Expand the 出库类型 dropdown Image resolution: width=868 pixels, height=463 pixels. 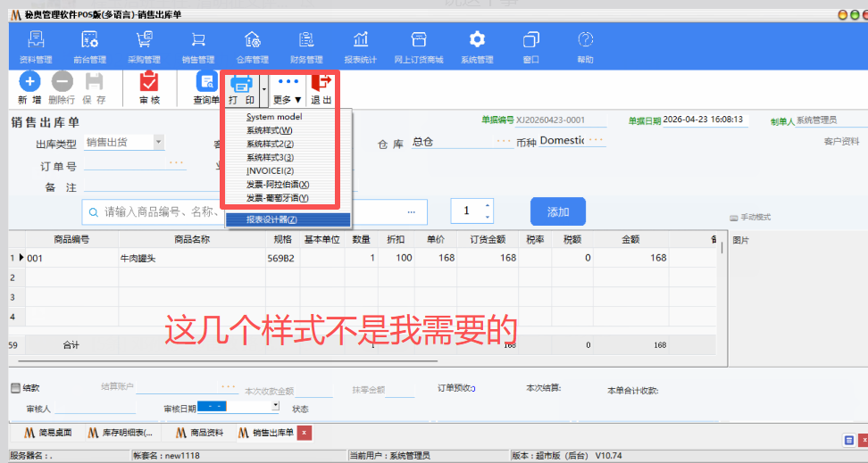(158, 141)
